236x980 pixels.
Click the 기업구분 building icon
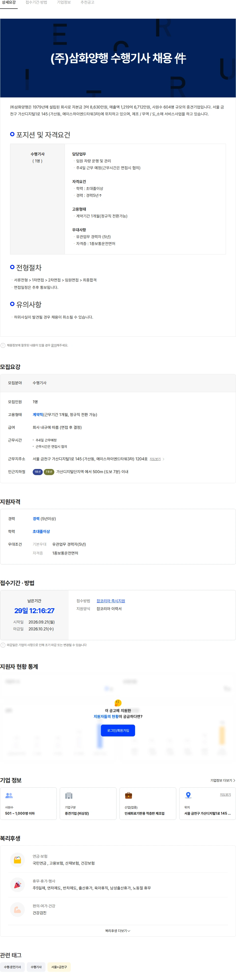69,795
